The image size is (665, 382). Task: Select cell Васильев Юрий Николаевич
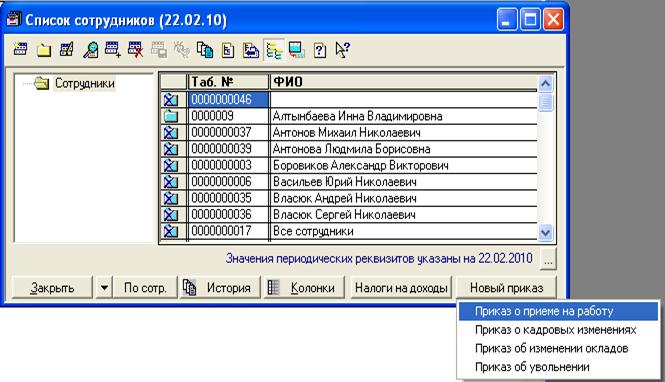403,182
